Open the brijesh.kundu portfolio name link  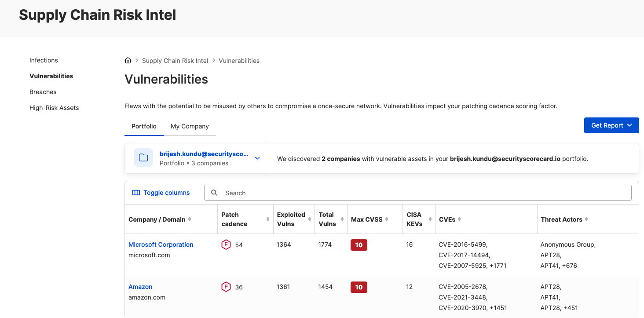(204, 154)
